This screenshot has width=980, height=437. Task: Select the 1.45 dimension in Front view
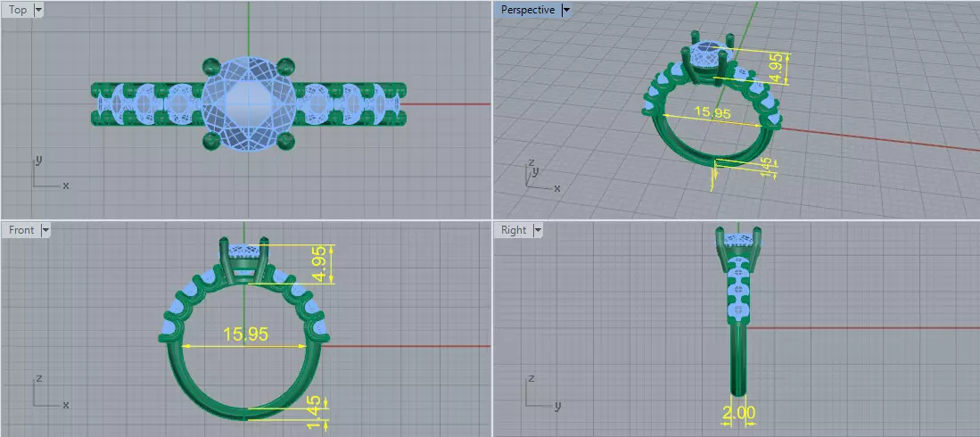point(316,413)
